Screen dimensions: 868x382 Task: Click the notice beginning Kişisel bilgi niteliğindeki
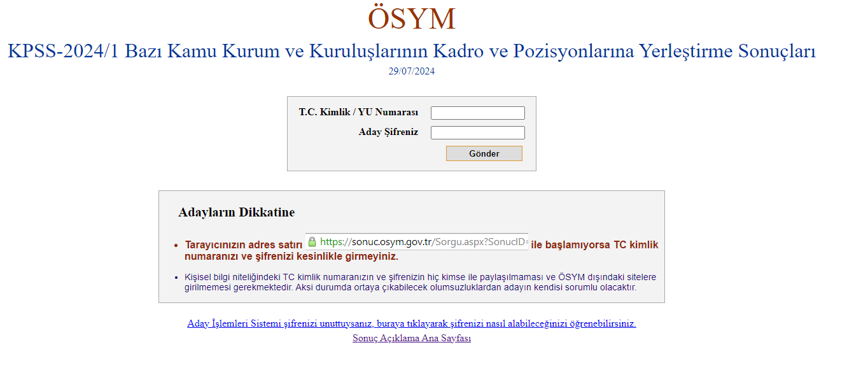(420, 282)
